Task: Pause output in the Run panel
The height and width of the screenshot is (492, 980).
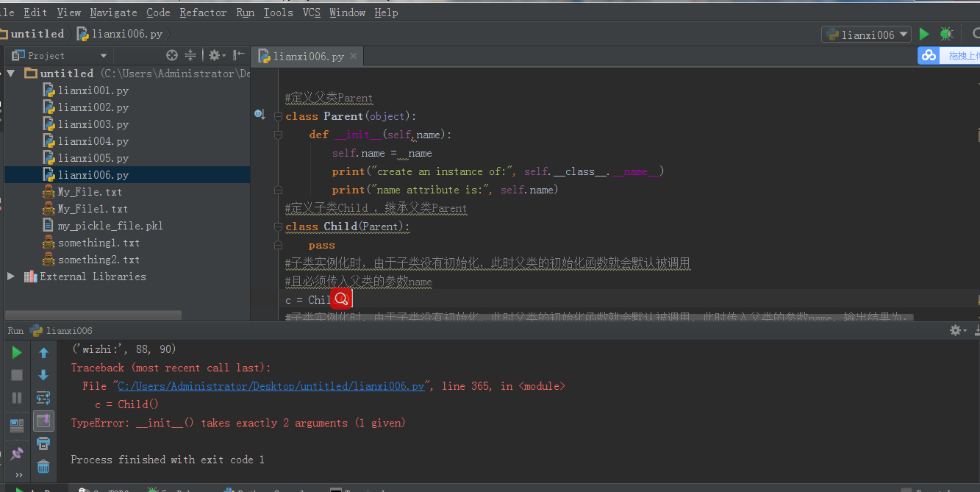Action: [x=17, y=398]
